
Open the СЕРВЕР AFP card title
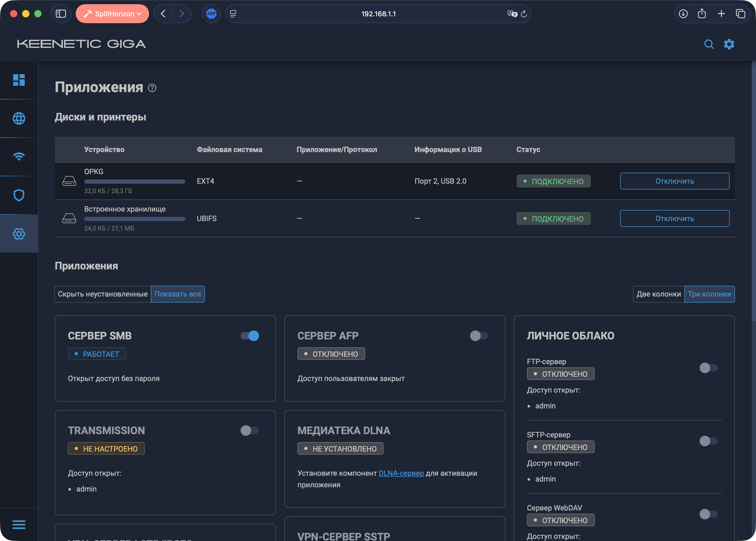[328, 336]
